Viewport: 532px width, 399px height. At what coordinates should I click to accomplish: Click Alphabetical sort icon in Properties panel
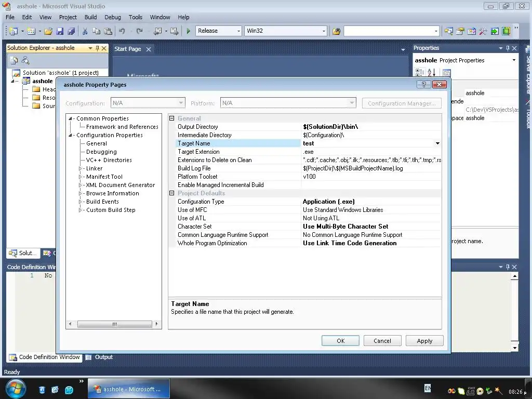431,72
